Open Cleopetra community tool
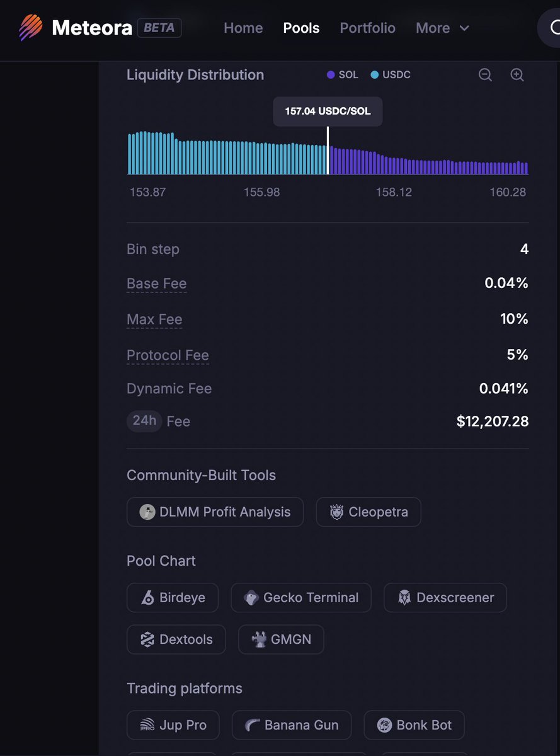Screen dimensions: 560x756 (369, 512)
